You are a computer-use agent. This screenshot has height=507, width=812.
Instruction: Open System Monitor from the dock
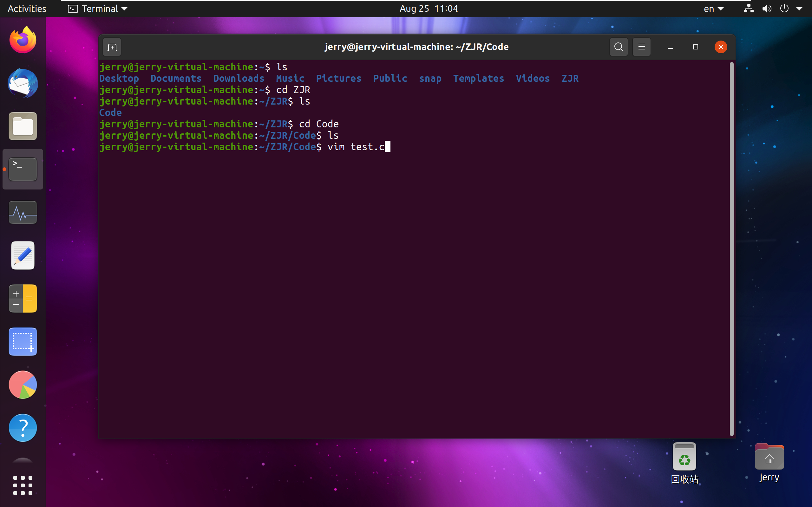pyautogui.click(x=23, y=213)
